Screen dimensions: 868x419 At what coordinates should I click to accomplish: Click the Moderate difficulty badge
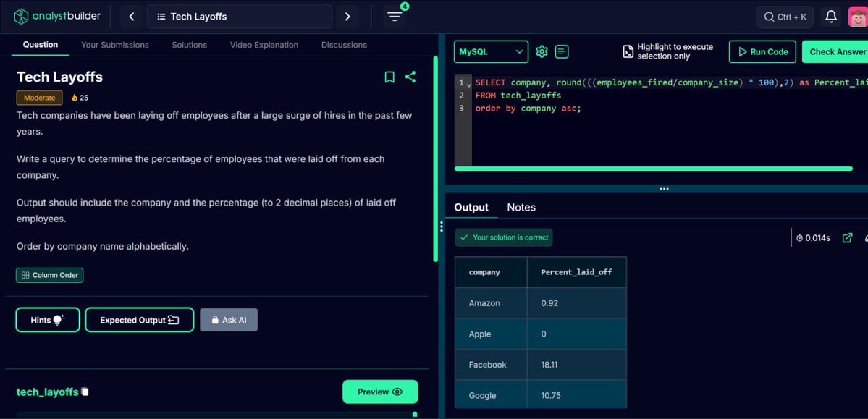tap(39, 98)
